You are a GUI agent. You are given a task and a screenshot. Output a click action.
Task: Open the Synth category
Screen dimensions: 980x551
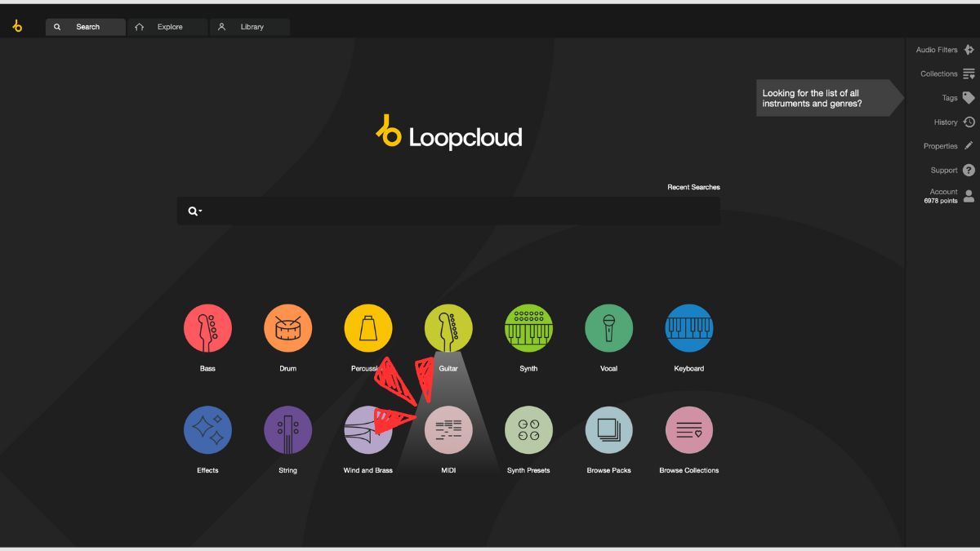click(x=528, y=327)
